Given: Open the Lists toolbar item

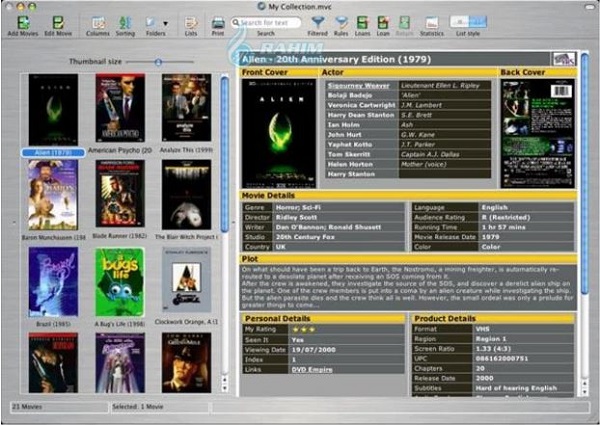Looking at the screenshot, I should tap(190, 22).
